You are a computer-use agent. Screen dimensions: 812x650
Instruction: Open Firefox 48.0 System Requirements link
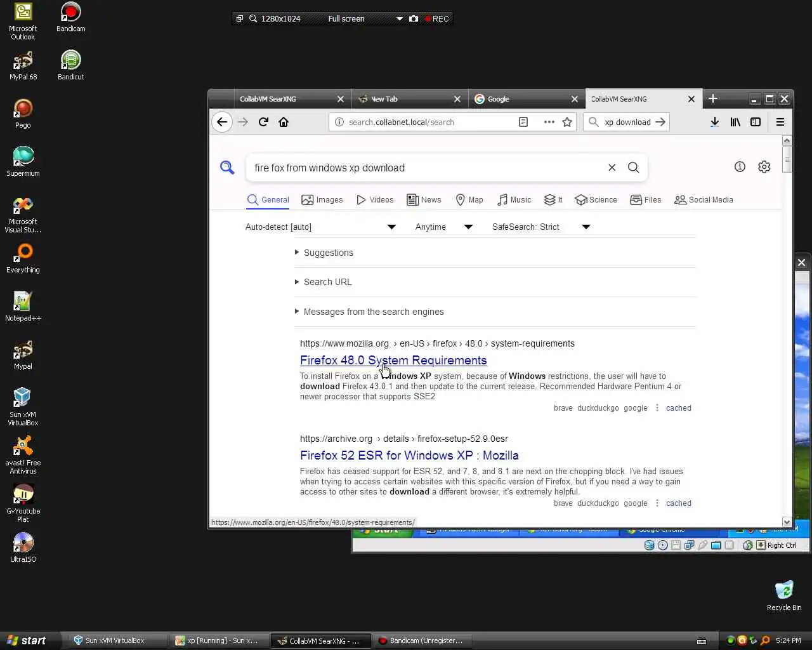pyautogui.click(x=393, y=361)
